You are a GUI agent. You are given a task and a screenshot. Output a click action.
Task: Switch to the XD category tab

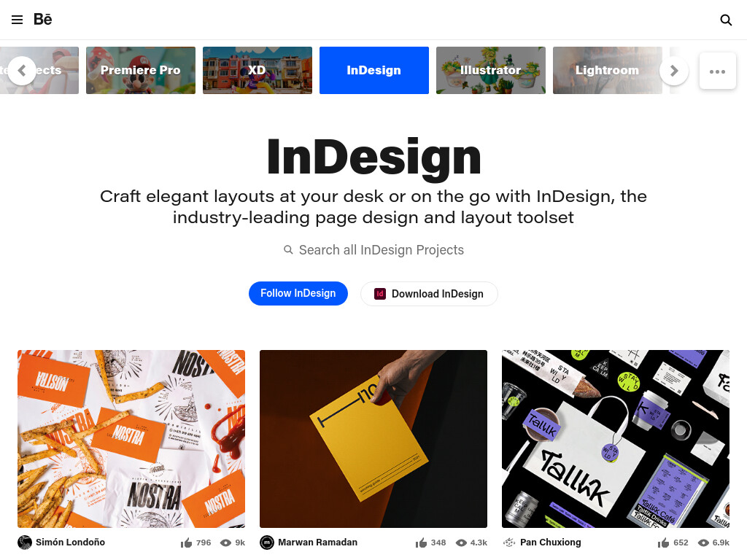pyautogui.click(x=258, y=71)
